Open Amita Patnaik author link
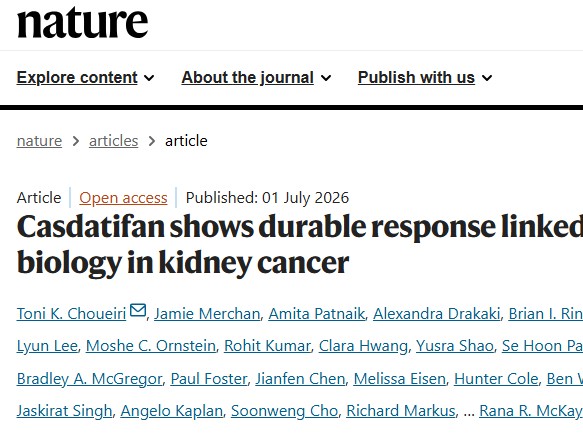The height and width of the screenshot is (437, 583). coord(316,314)
